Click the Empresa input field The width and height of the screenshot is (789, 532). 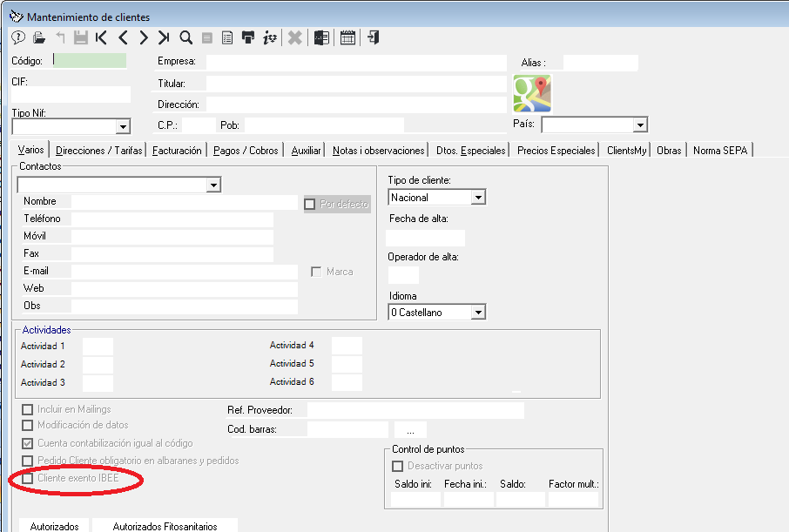[356, 63]
